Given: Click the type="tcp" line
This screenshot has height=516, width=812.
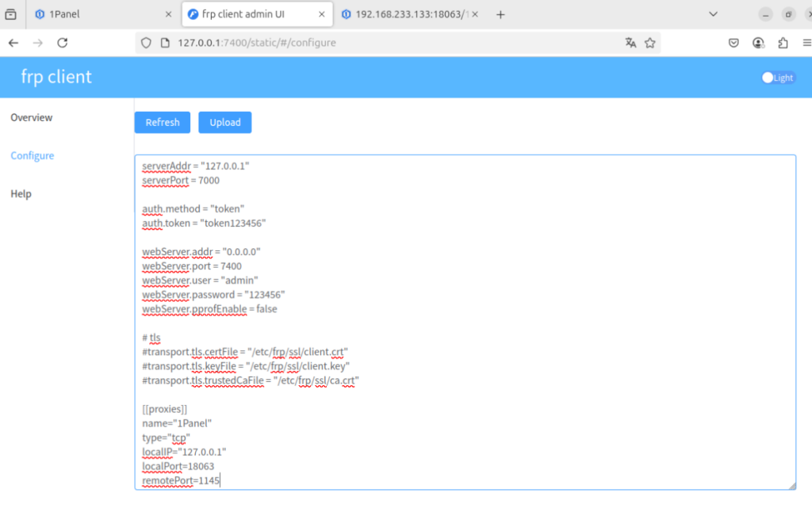Looking at the screenshot, I should click(167, 438).
